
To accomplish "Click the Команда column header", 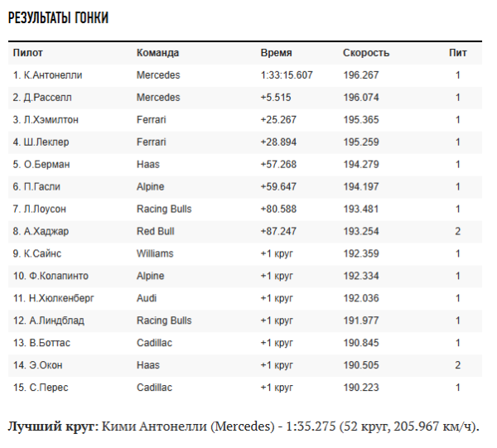I will [x=157, y=53].
